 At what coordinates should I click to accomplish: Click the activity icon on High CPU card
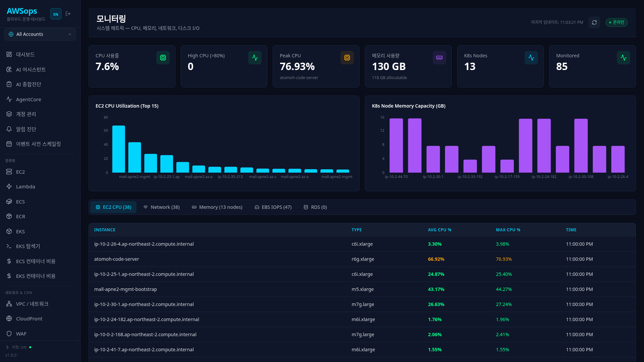pos(255,58)
